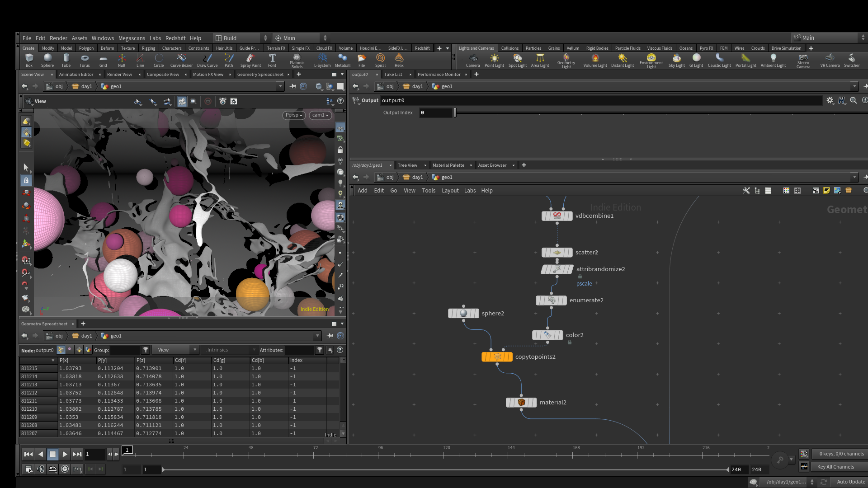Open the scene view path dropdown arrow
868x488 pixels.
tap(280, 86)
